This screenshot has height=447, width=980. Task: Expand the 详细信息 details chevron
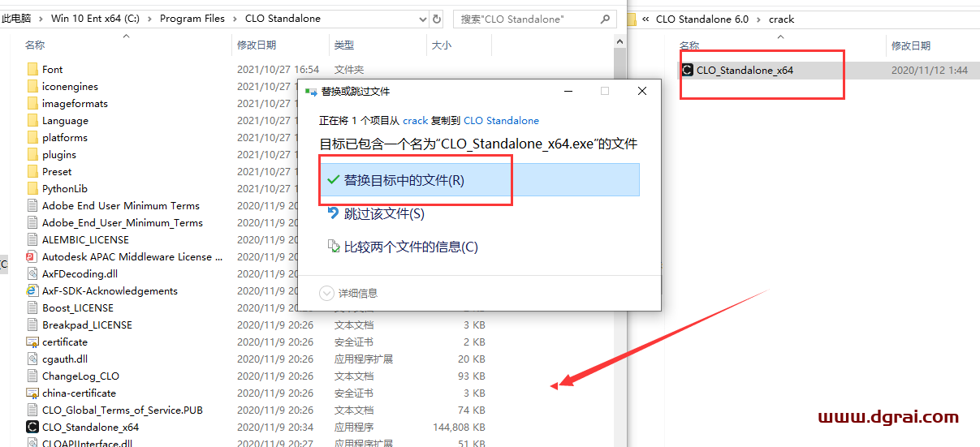[326, 293]
